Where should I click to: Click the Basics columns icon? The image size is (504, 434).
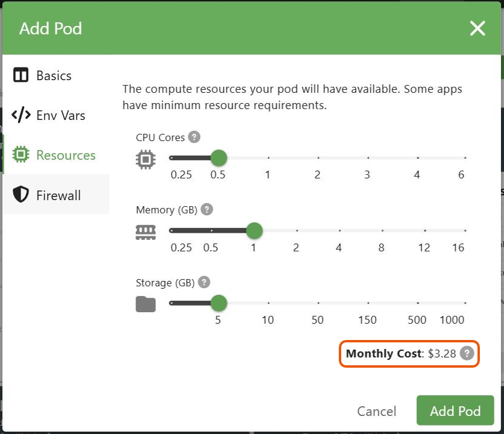click(x=21, y=75)
